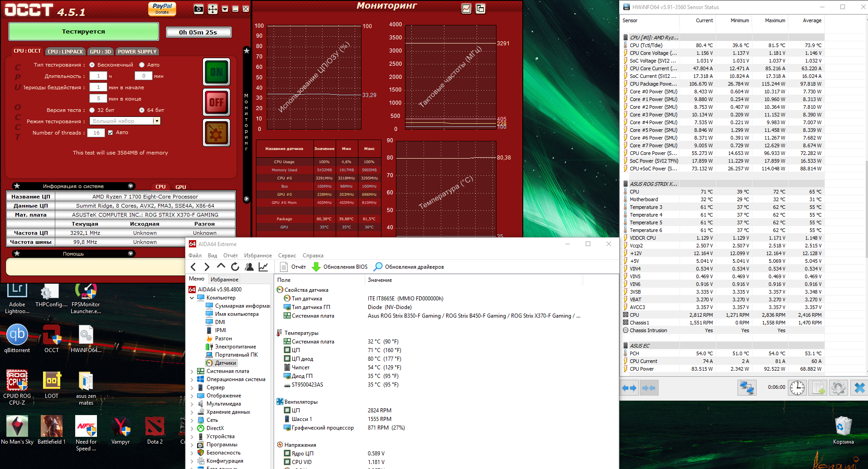Save HWiNFO log with sheet icon

818,388
